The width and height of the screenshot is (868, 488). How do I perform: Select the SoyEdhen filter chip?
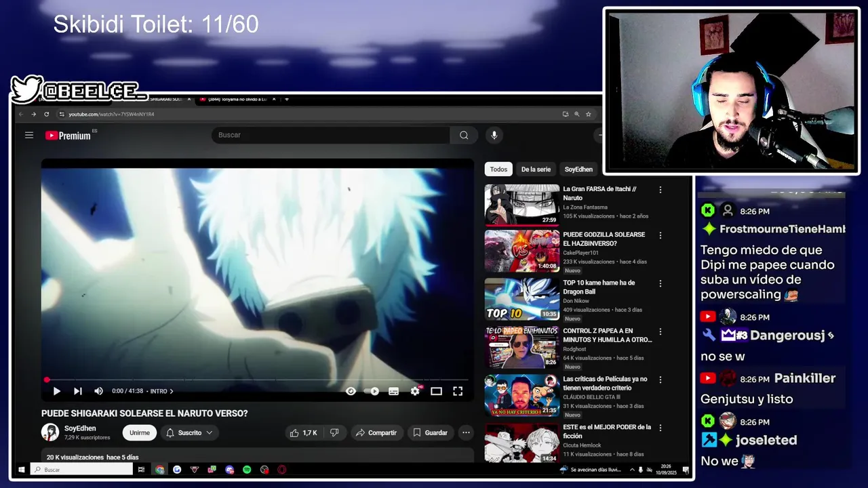tap(578, 169)
